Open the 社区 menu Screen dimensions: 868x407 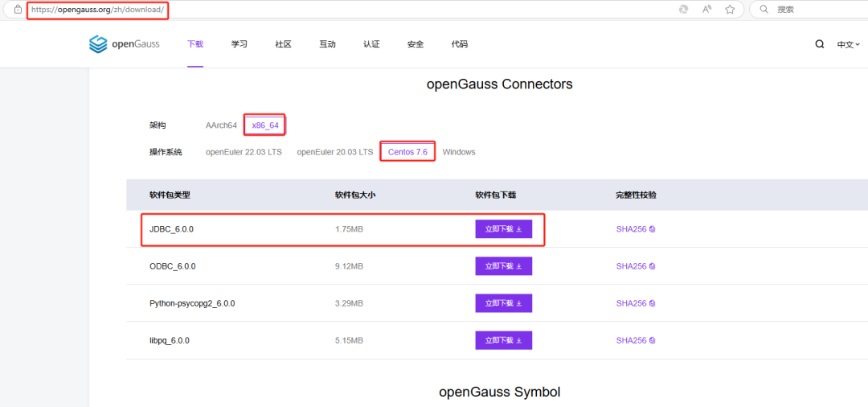284,44
